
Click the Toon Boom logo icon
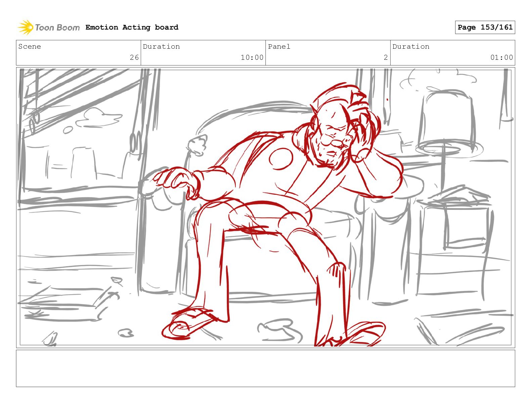tap(26, 27)
